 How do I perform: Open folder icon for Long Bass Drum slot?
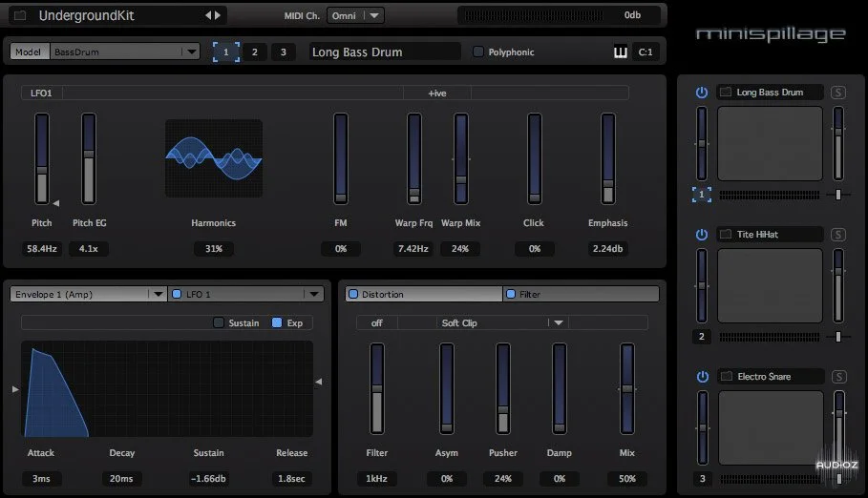click(726, 93)
